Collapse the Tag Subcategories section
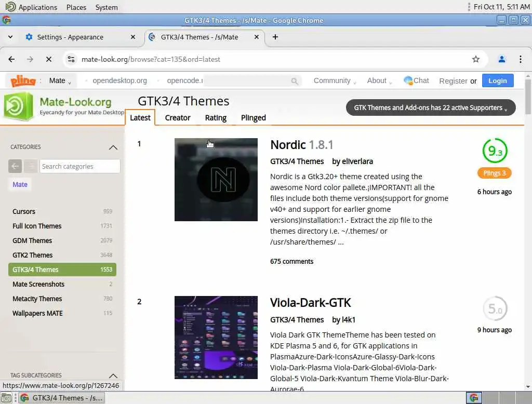The height and width of the screenshot is (404, 532). click(113, 375)
